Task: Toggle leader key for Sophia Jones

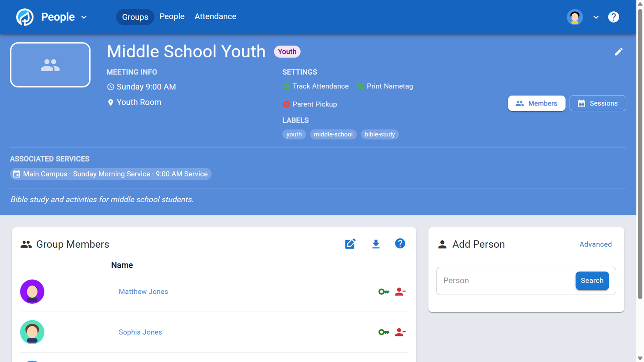Action: (x=383, y=332)
